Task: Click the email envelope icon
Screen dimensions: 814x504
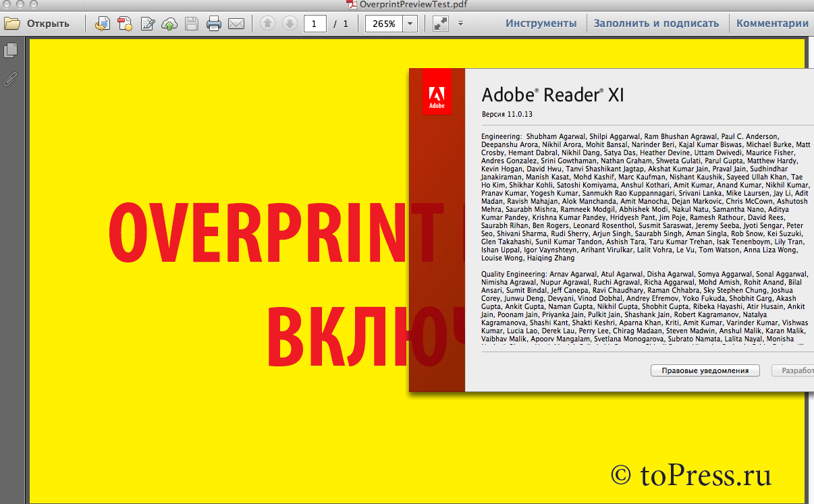Action: point(236,24)
